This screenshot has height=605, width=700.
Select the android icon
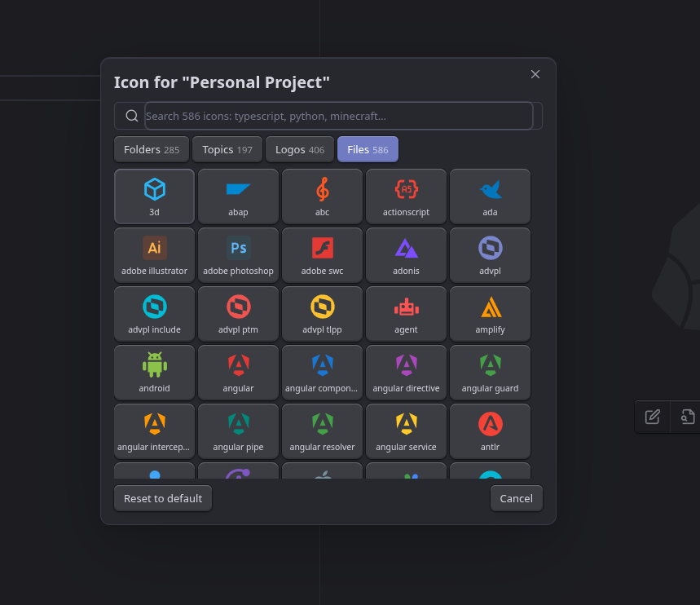[155, 373]
